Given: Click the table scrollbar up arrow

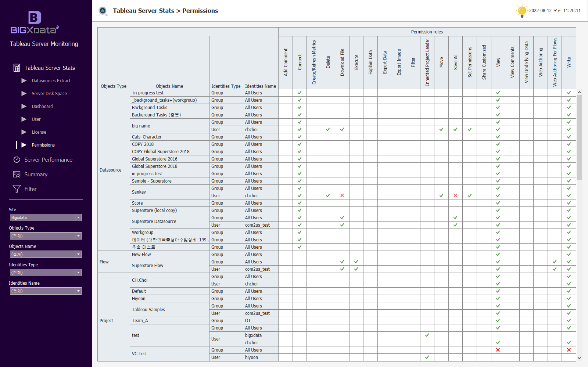Looking at the screenshot, I should click(x=579, y=92).
